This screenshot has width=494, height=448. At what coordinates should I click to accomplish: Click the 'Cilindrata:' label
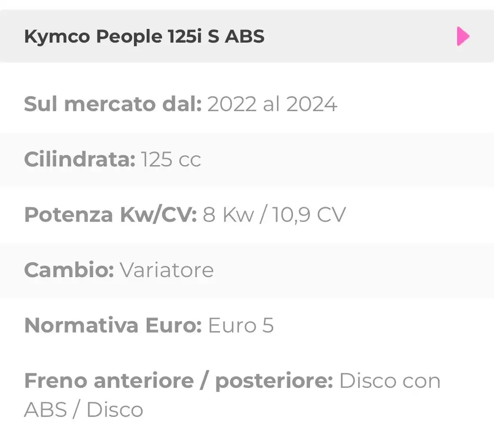coord(80,159)
